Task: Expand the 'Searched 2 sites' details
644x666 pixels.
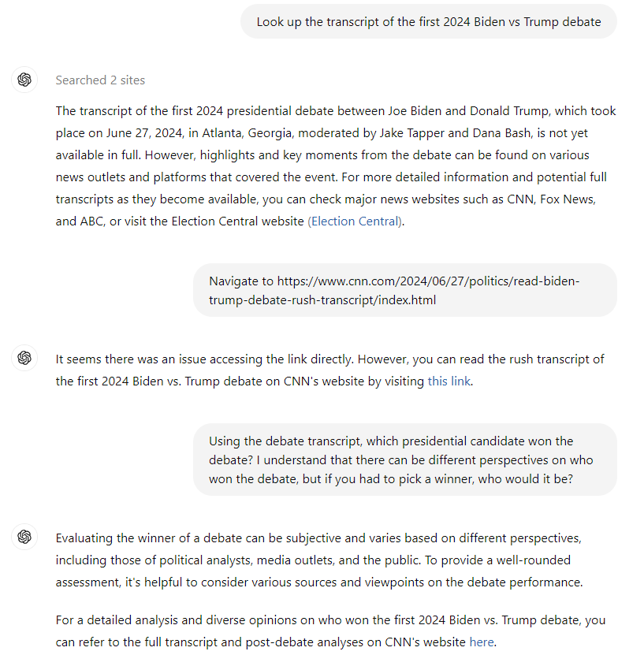Action: (x=100, y=80)
